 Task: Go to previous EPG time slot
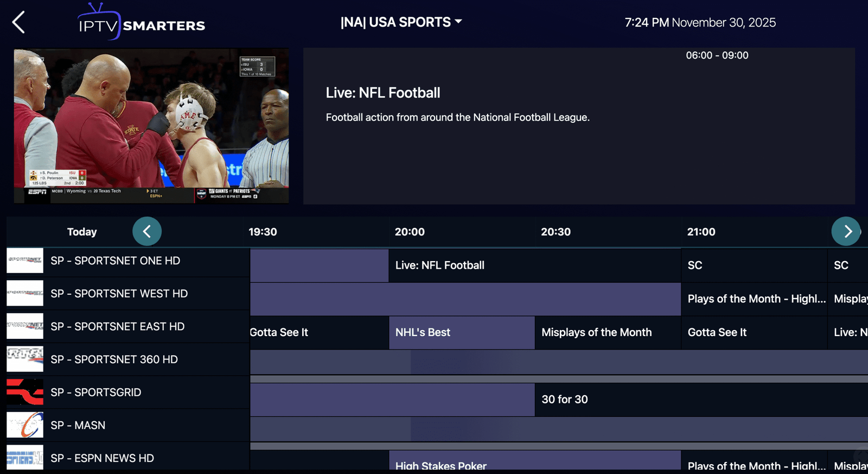click(x=147, y=231)
